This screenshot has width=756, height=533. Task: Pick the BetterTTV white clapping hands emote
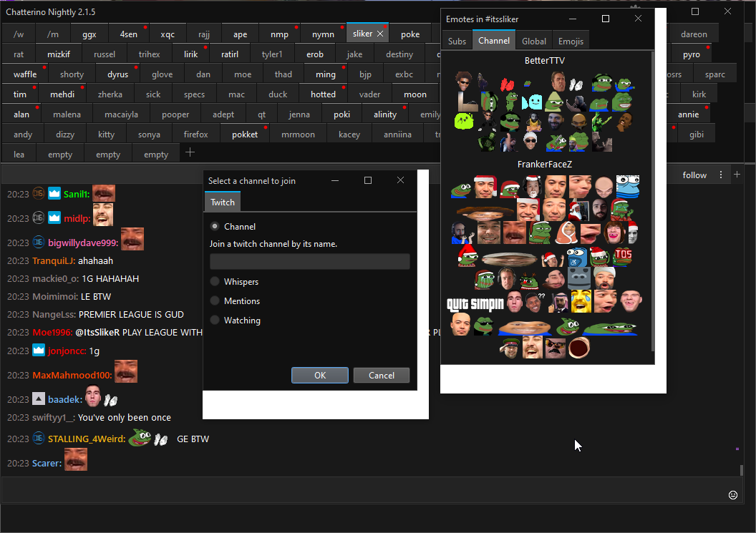tap(576, 85)
